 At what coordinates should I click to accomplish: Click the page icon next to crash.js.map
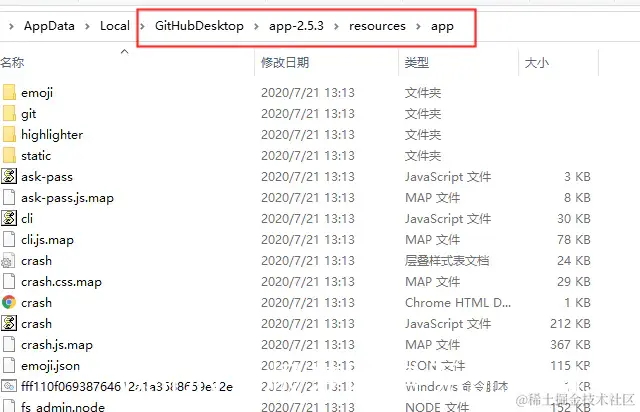9,345
